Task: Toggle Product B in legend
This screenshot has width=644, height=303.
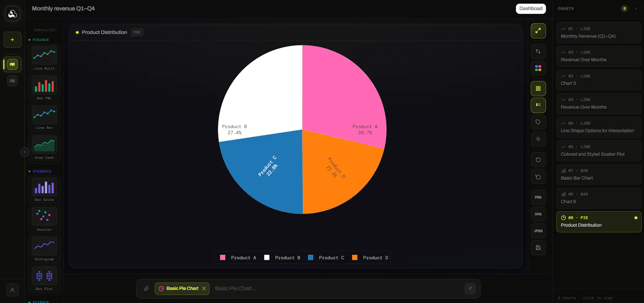Action: click(282, 258)
